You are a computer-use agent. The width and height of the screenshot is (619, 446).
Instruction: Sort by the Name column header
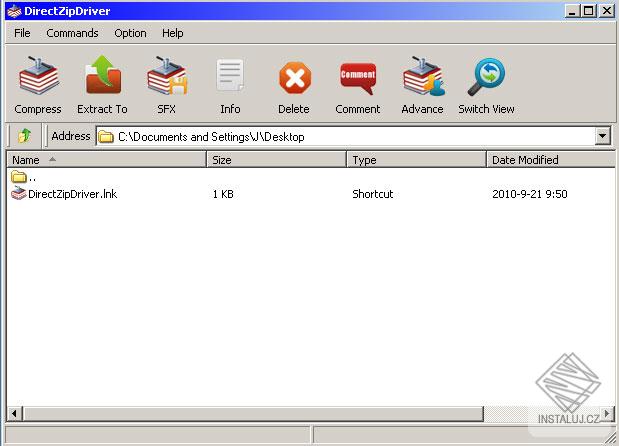point(107,159)
